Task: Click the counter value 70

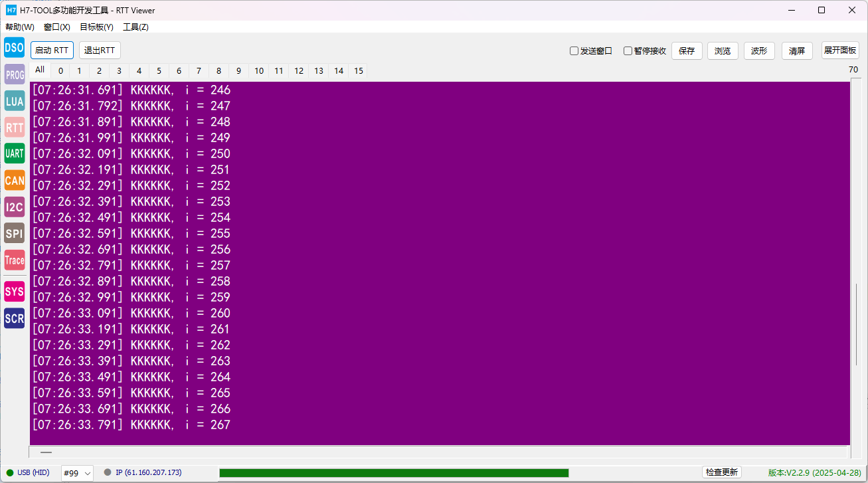Action: (x=853, y=70)
